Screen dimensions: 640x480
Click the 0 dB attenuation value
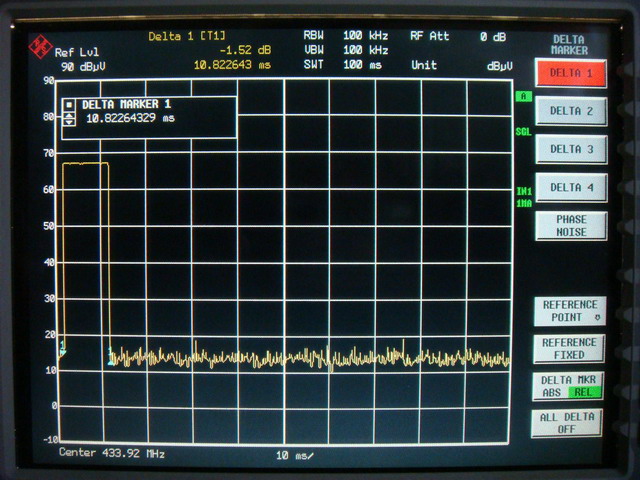[493, 37]
